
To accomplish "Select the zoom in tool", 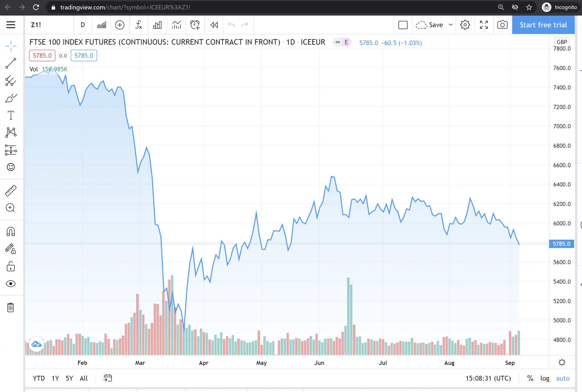I will pyautogui.click(x=11, y=208).
